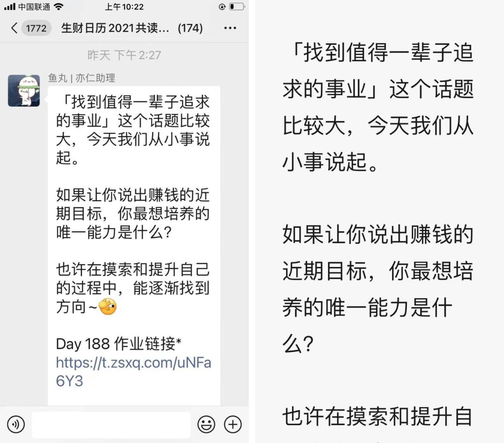Tap the 1772 unread count badge
The image size is (504, 443).
[36, 28]
